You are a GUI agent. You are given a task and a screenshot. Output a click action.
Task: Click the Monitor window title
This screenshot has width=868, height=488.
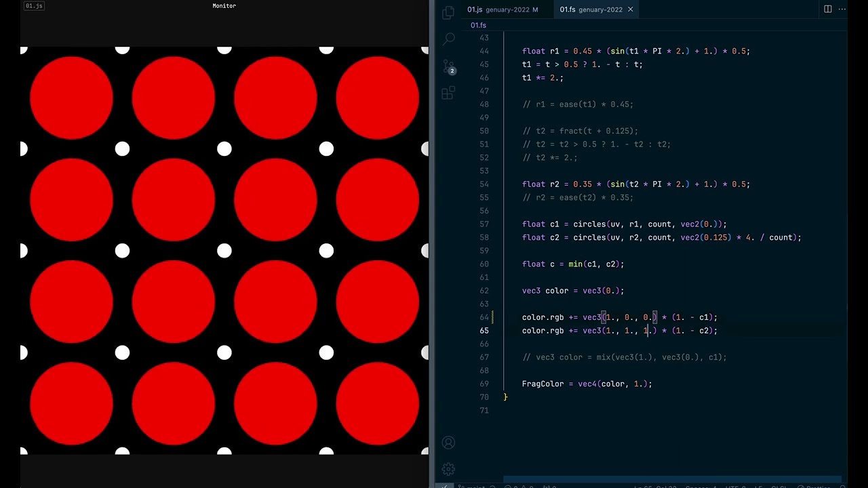(224, 5)
